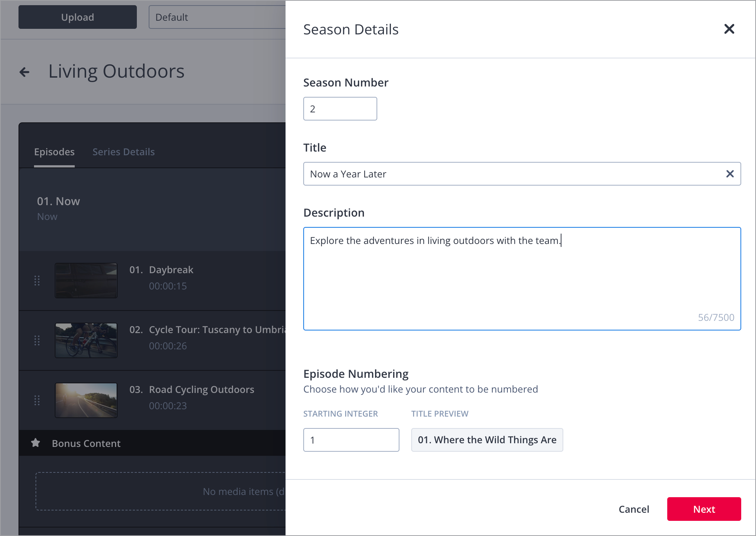
Task: Switch to the Series Details tab
Action: 124,152
